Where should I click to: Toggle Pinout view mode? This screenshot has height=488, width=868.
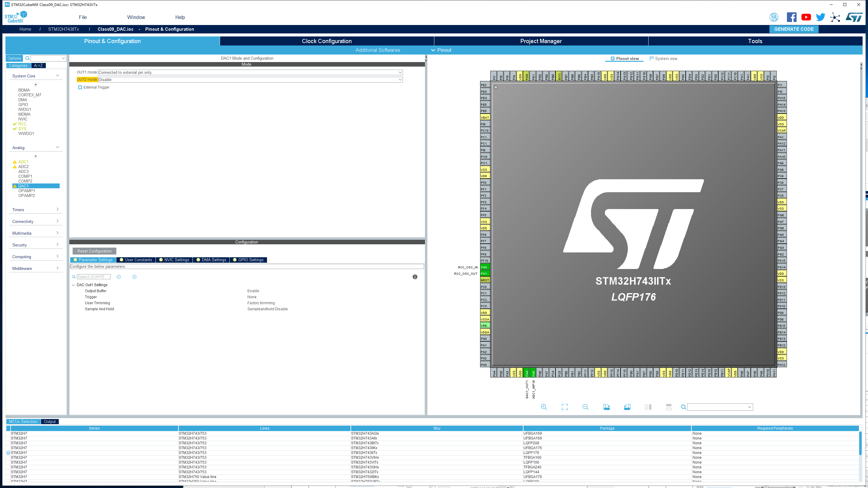tap(624, 58)
